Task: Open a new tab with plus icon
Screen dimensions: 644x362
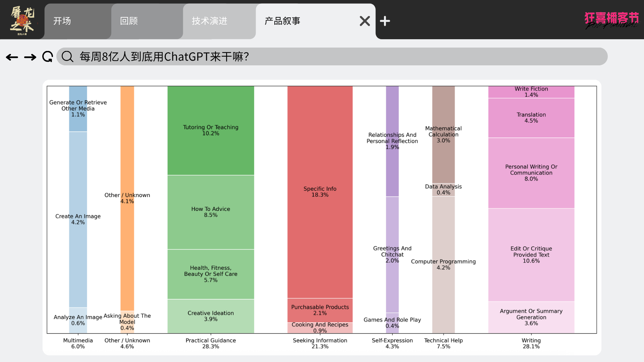Action: 385,21
